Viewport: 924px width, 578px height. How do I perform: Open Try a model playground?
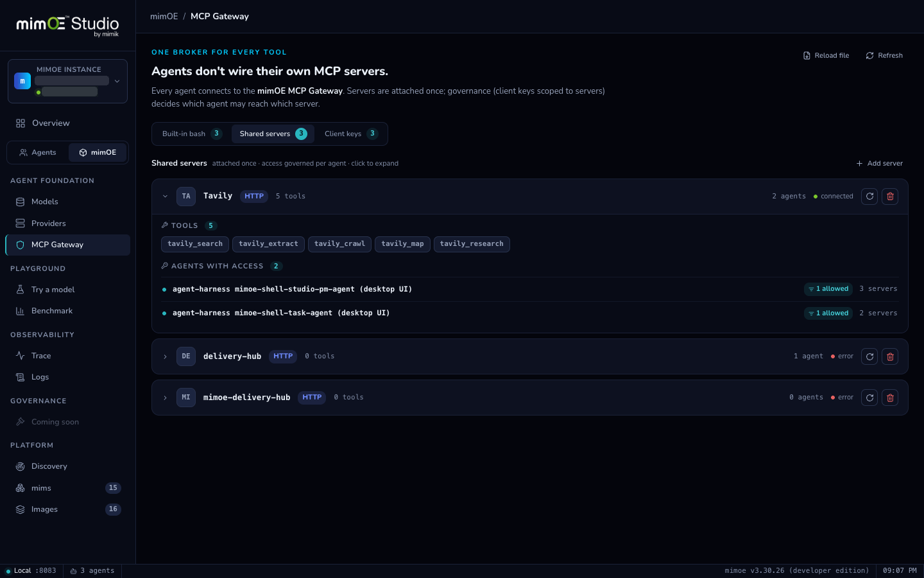(x=67, y=290)
